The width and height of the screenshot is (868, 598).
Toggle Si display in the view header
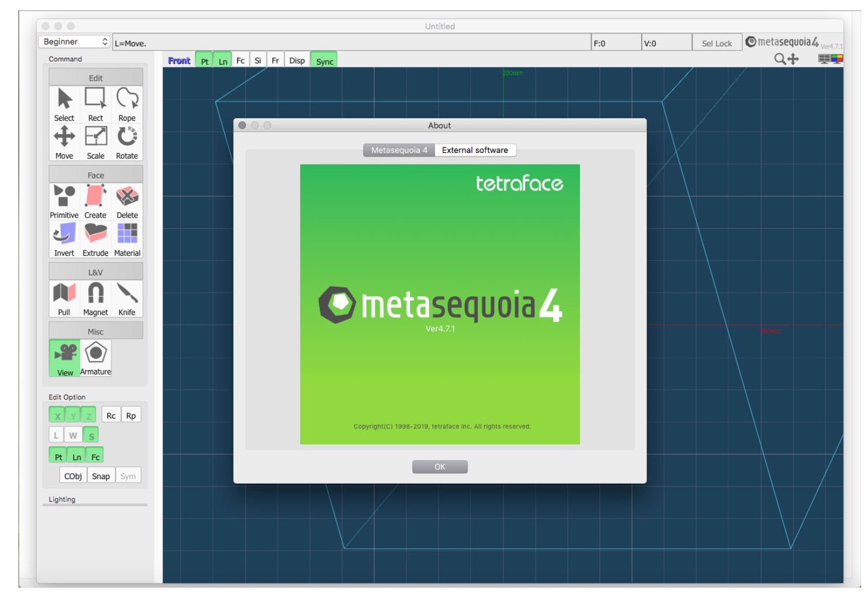point(258,61)
